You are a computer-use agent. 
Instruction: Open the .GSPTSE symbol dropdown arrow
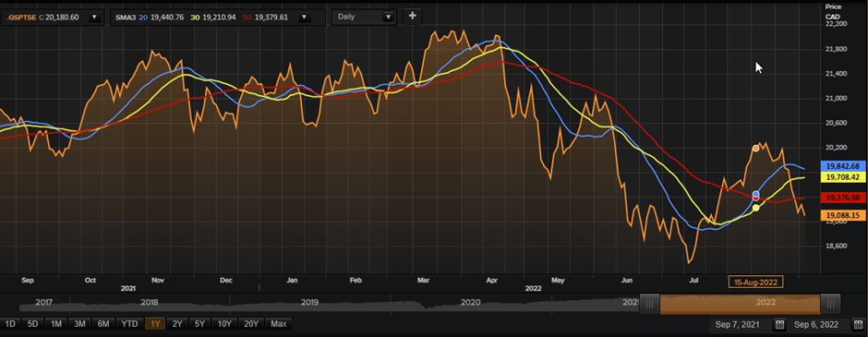(x=94, y=18)
